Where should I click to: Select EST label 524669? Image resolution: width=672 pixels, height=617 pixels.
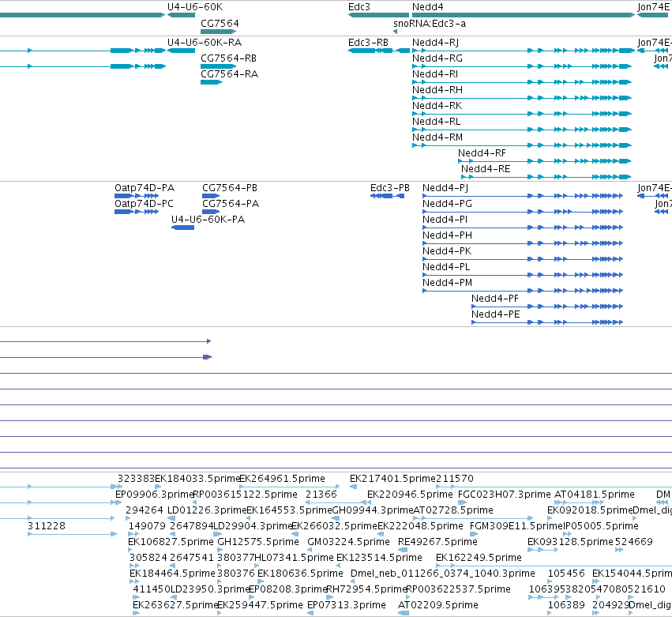(x=634, y=541)
